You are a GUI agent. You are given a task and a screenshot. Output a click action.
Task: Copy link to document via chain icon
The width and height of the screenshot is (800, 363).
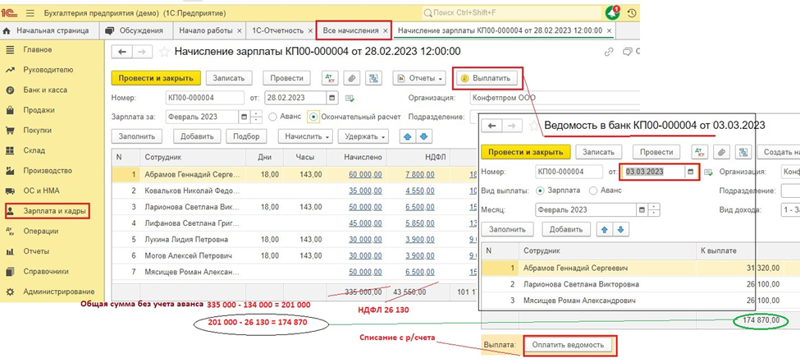pos(608,52)
